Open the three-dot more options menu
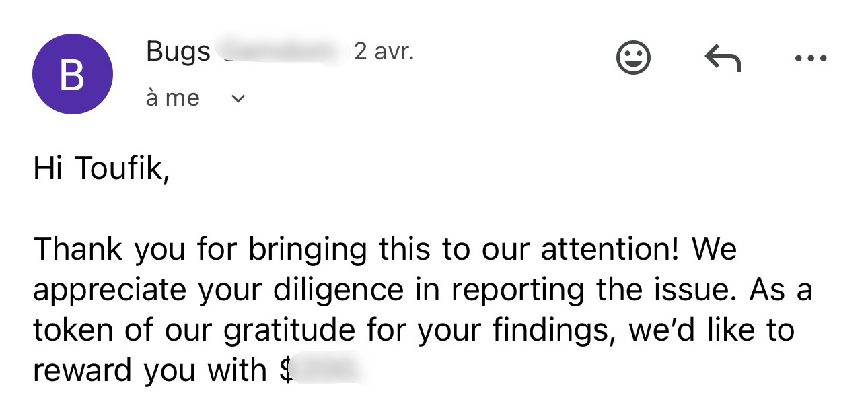868x420 pixels. (810, 59)
